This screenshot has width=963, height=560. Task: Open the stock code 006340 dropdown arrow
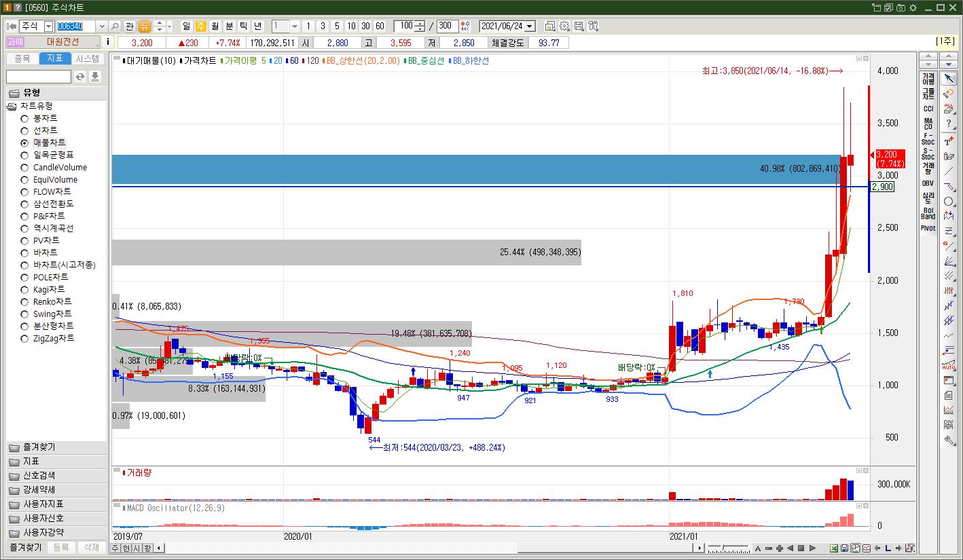click(102, 26)
